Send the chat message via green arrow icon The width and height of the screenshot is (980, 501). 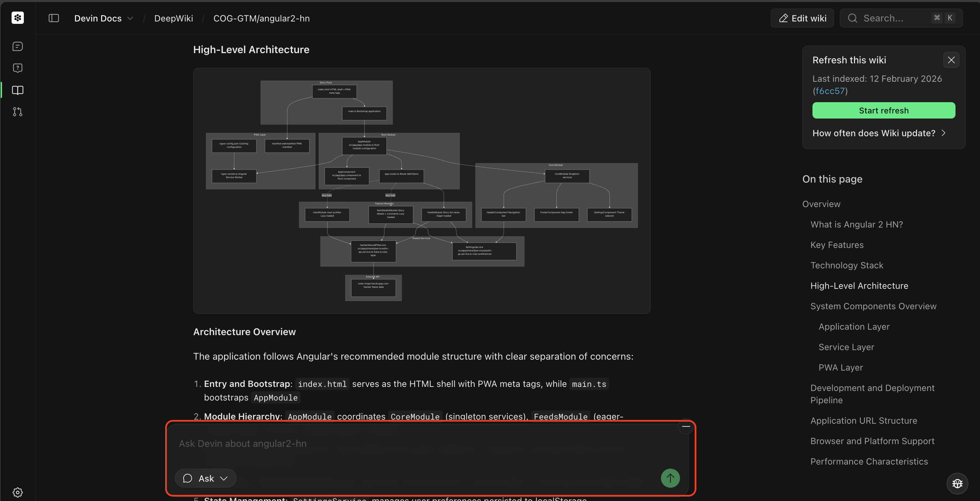pyautogui.click(x=670, y=478)
